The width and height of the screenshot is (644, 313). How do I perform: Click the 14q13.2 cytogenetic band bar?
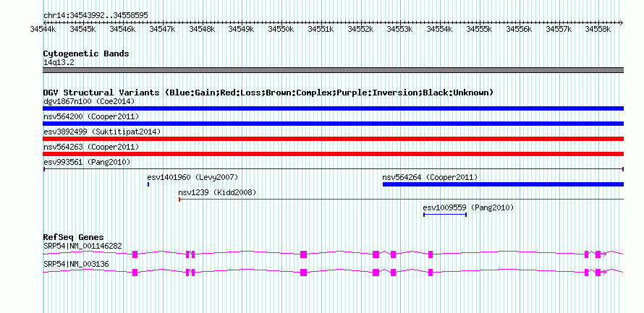coord(333,70)
